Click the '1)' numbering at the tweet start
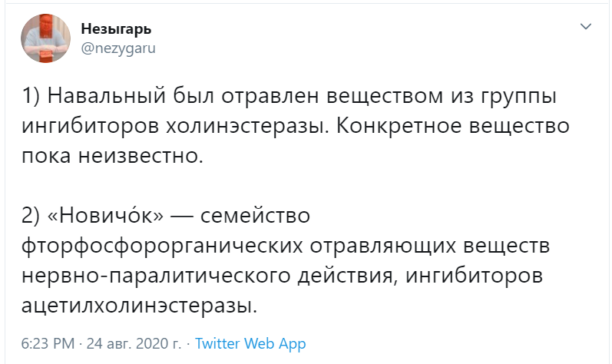 click(31, 96)
